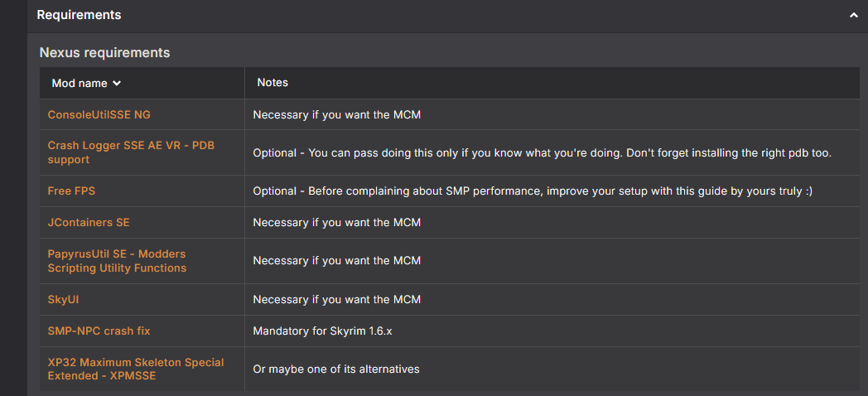This screenshot has height=396, width=868.
Task: Click the note in the ConsoleUtilSSE NG row
Action: [x=336, y=114]
